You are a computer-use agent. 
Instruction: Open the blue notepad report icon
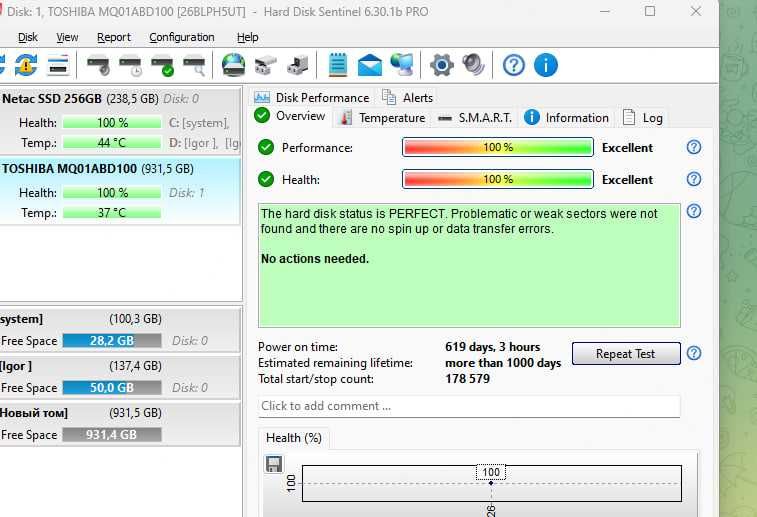[x=337, y=65]
